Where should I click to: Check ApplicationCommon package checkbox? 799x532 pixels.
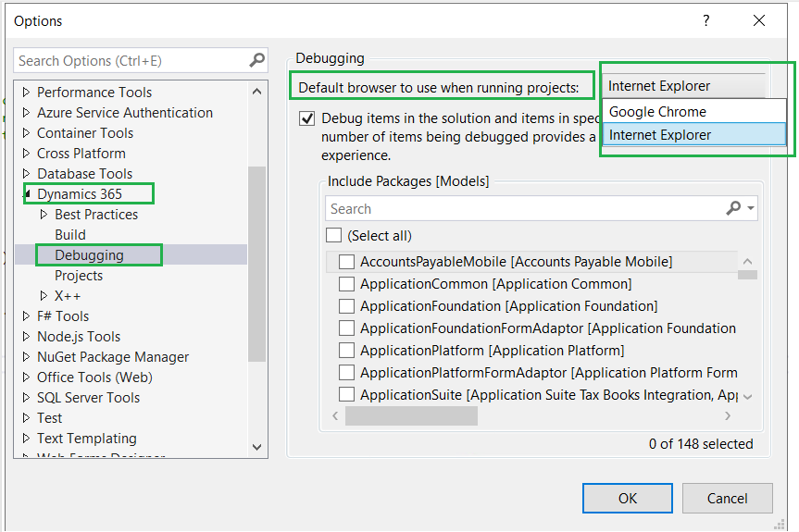click(x=346, y=283)
